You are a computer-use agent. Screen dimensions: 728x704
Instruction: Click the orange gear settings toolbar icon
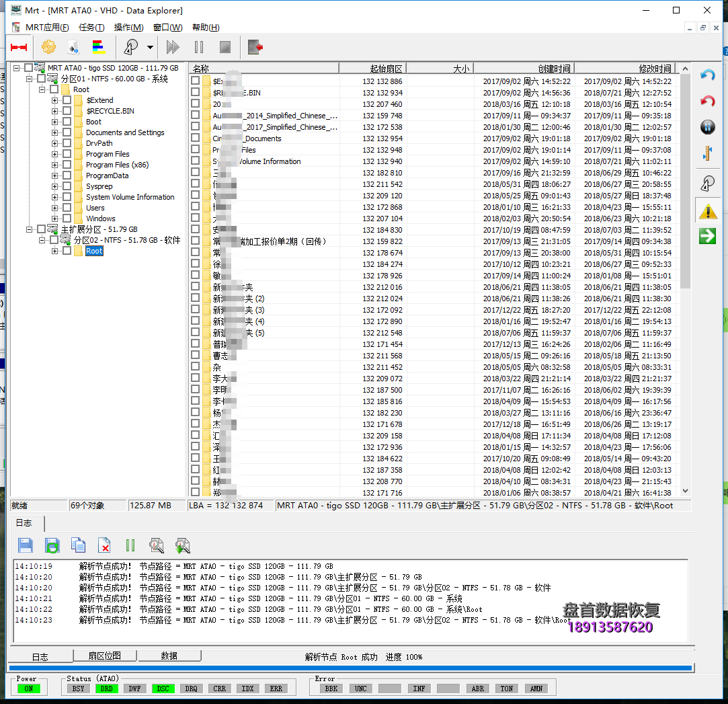tap(48, 47)
